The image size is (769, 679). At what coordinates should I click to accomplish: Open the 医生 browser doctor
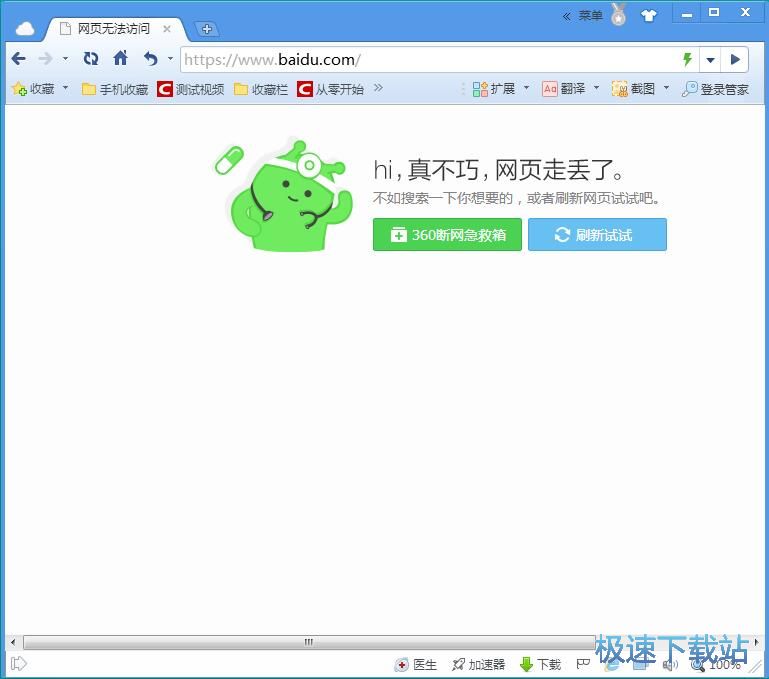(x=416, y=665)
